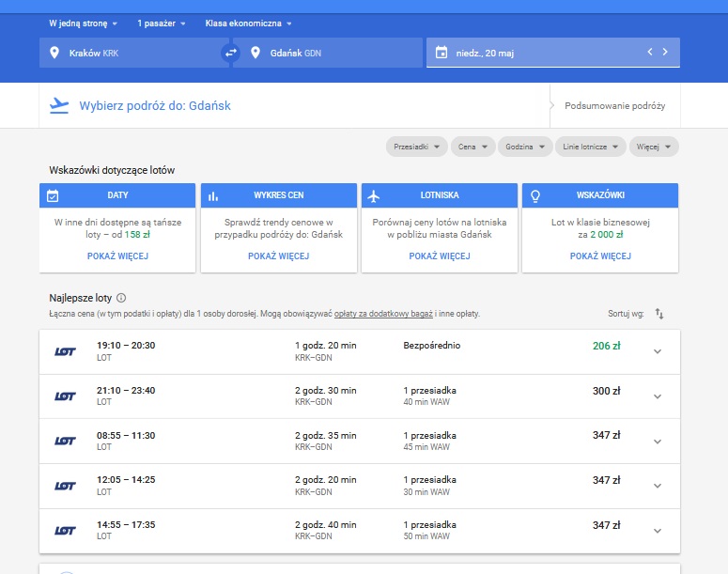Click LOT logo of the 12:05 flight

coord(65,486)
